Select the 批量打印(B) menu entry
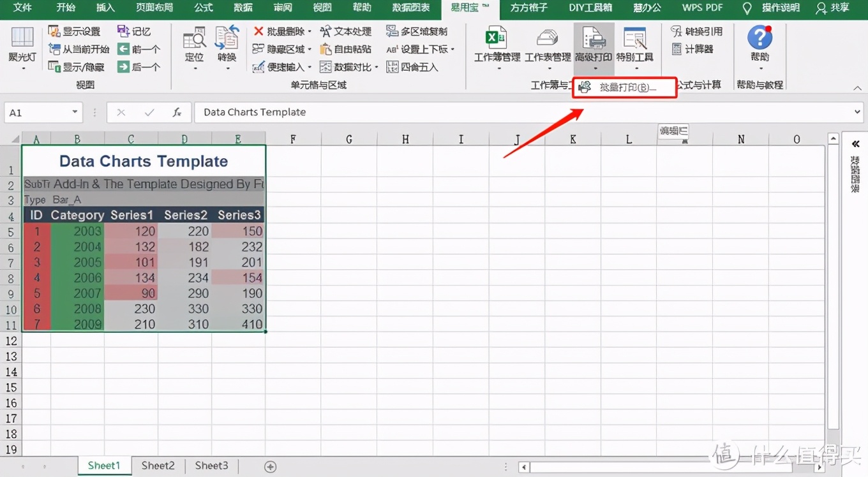 coord(624,87)
